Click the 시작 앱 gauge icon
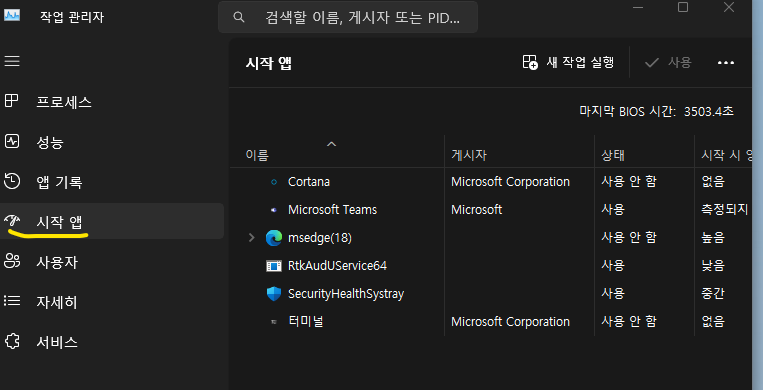This screenshot has width=763, height=390. coord(12,222)
